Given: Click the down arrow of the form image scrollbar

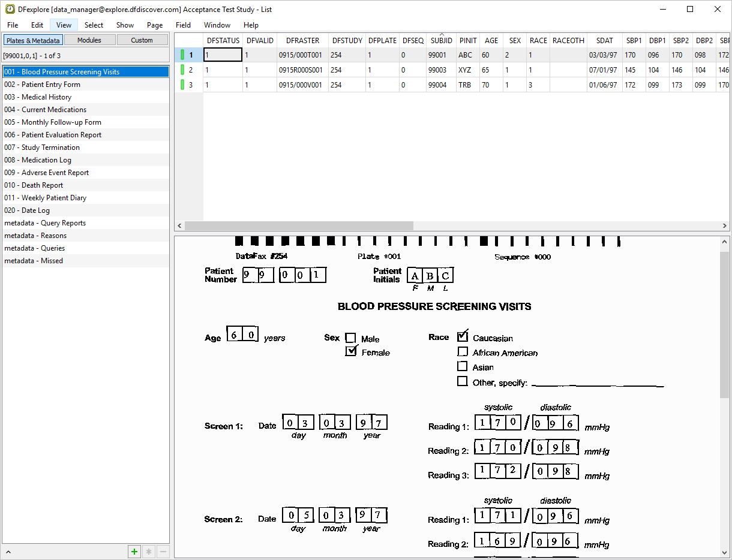Looking at the screenshot, I should [x=725, y=552].
